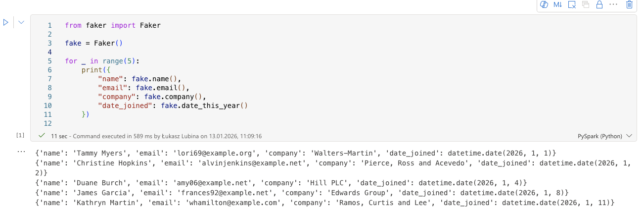Place cursor on the Faker import line
This screenshot has height=212, width=644.
coord(113,25)
